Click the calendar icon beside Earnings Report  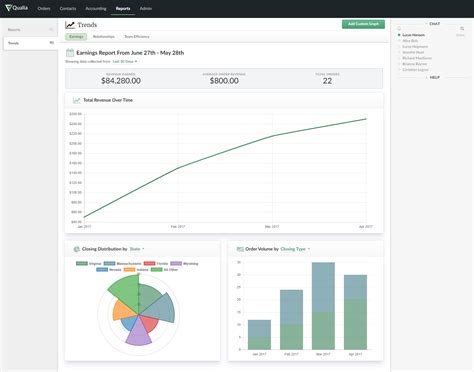(x=70, y=52)
